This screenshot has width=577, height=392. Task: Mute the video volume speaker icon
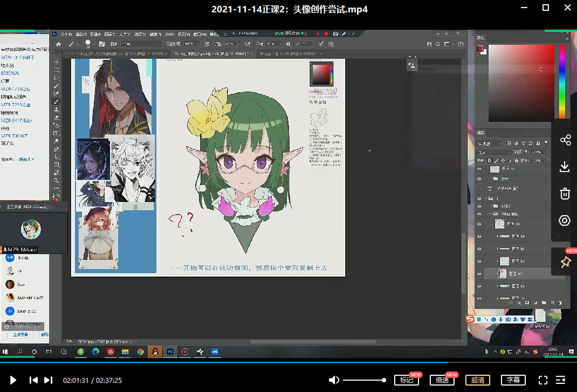click(x=334, y=380)
